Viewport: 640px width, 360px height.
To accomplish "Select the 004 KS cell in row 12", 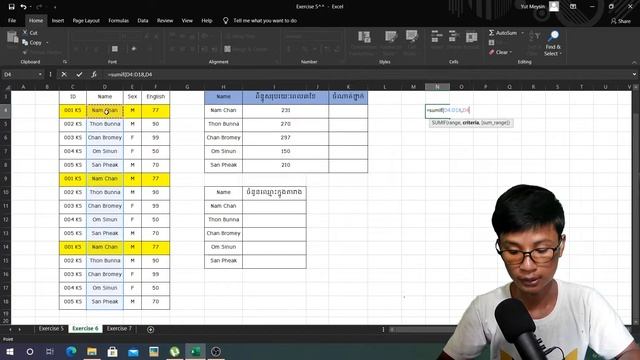I will pos(73,220).
